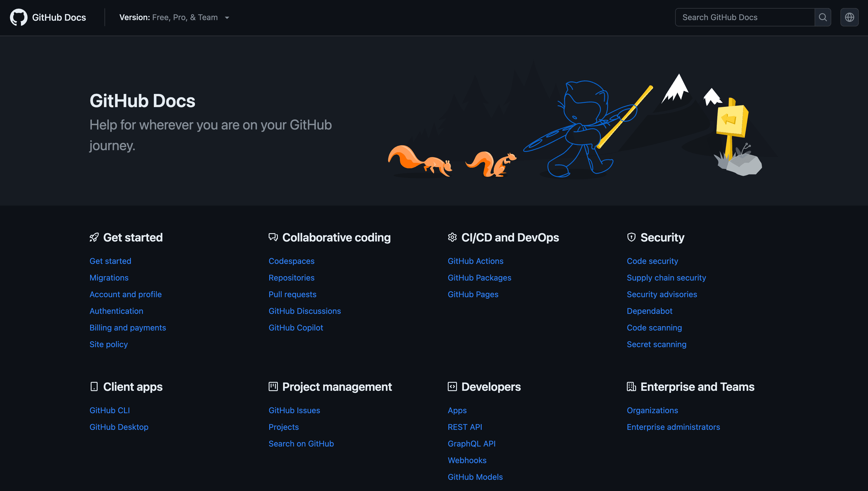Open the Apps developer link
Viewport: 868px width, 491px height.
pyautogui.click(x=457, y=410)
